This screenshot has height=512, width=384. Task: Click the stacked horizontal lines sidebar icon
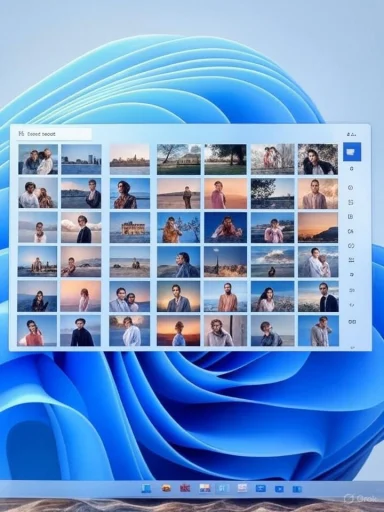(351, 260)
